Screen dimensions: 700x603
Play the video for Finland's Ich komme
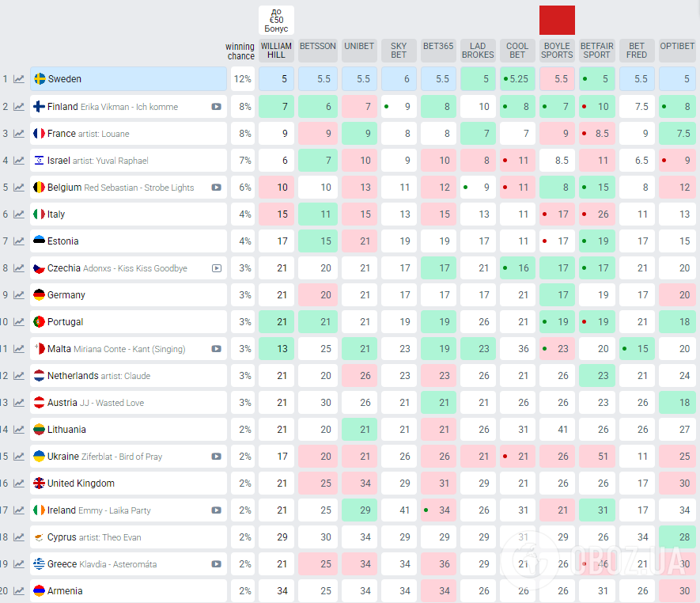click(x=216, y=107)
